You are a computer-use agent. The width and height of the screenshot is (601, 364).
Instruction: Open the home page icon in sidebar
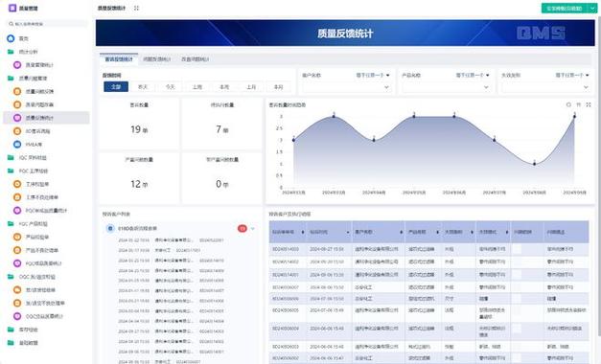(x=11, y=38)
